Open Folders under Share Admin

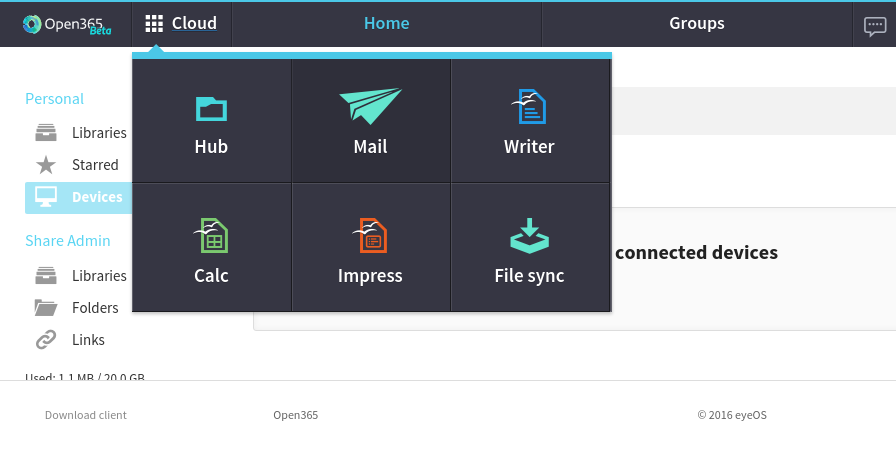[x=95, y=308]
